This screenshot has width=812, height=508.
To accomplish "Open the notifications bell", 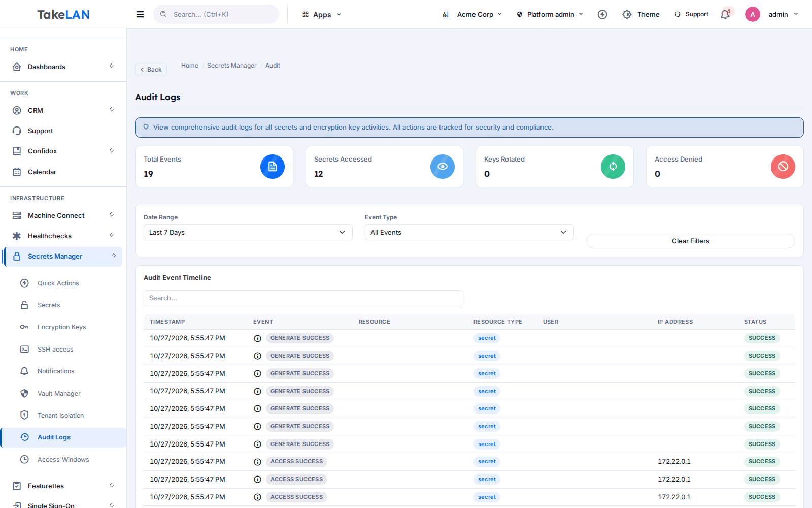I will pos(725,14).
